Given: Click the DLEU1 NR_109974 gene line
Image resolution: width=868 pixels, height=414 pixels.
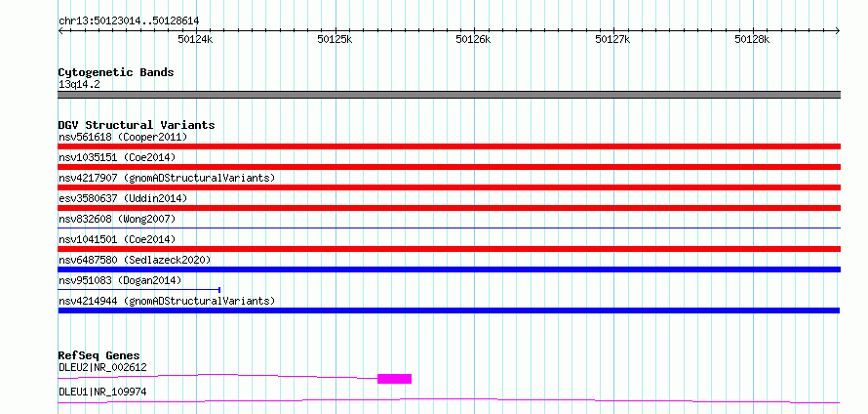Looking at the screenshot, I should 449,400.
